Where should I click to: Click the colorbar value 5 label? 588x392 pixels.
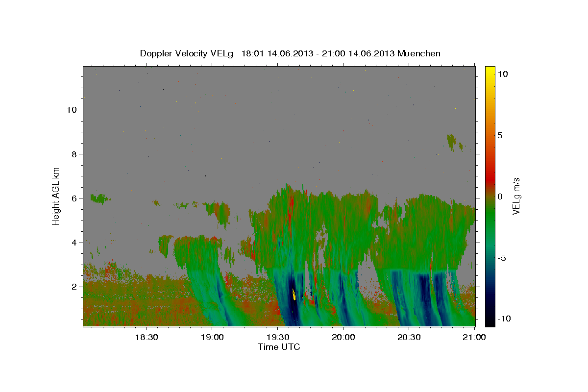coord(500,135)
